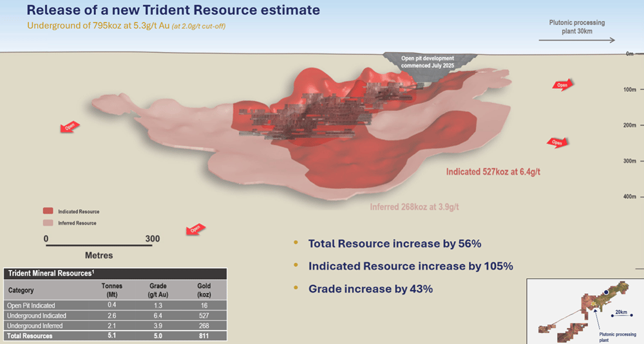Screen dimensions: 644x344
Task: Select the 'Open Pit Indicated' table row label
Action: (x=31, y=305)
